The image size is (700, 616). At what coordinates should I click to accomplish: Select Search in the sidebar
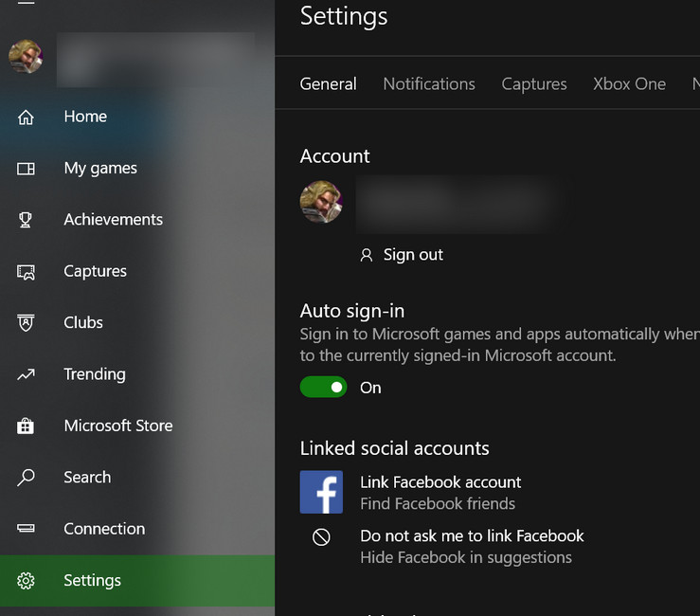(137, 477)
